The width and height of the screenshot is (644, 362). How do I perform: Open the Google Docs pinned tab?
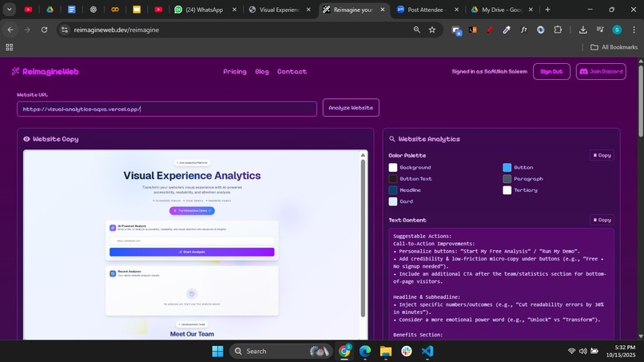tap(71, 10)
